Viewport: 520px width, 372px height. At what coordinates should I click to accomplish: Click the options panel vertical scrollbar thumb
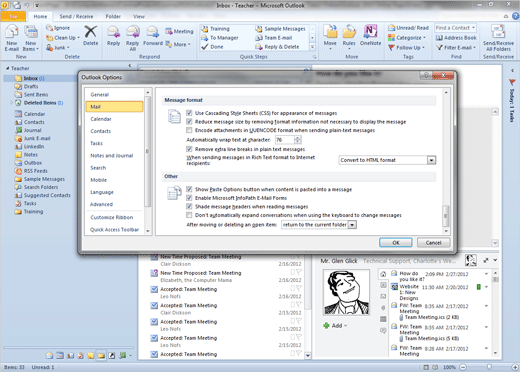tap(446, 216)
